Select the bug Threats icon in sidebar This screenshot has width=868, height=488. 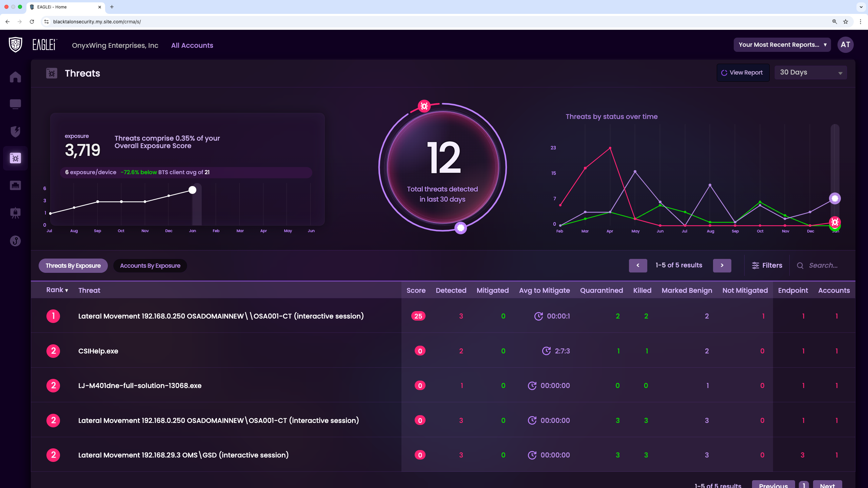(x=15, y=158)
